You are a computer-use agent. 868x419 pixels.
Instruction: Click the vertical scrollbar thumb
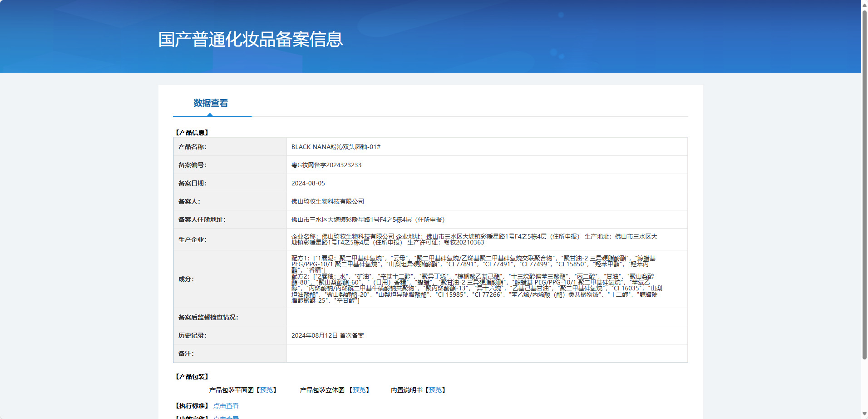[864, 184]
